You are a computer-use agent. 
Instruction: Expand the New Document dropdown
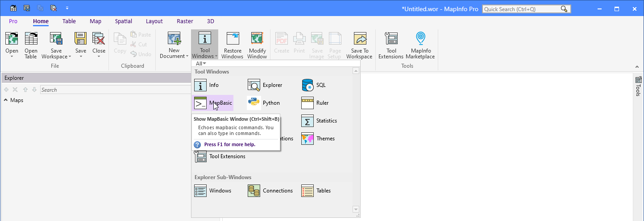click(187, 57)
